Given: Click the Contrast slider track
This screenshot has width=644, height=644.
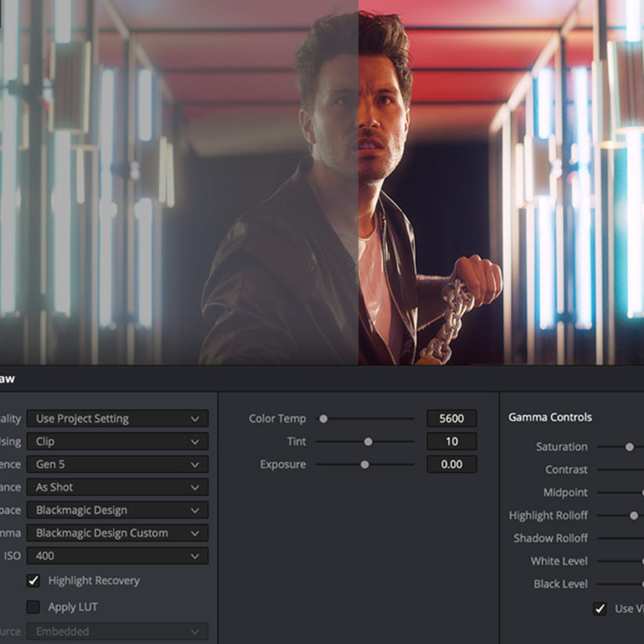Looking at the screenshot, I should (619, 470).
